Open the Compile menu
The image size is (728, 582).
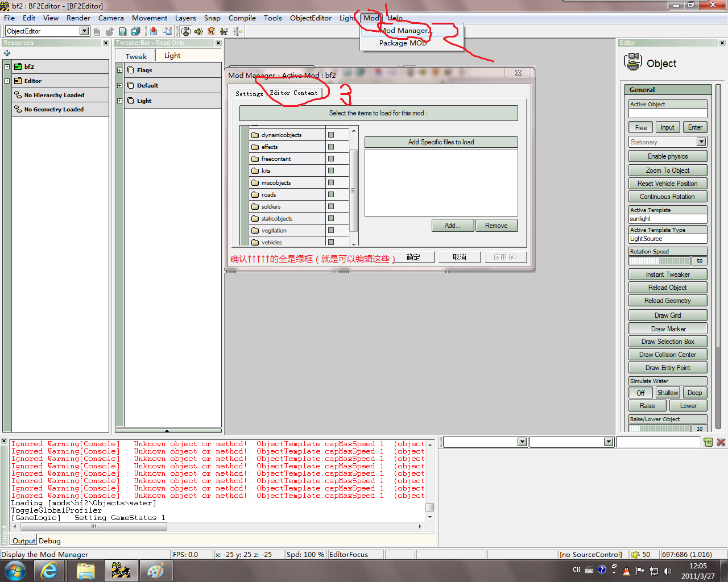[242, 18]
